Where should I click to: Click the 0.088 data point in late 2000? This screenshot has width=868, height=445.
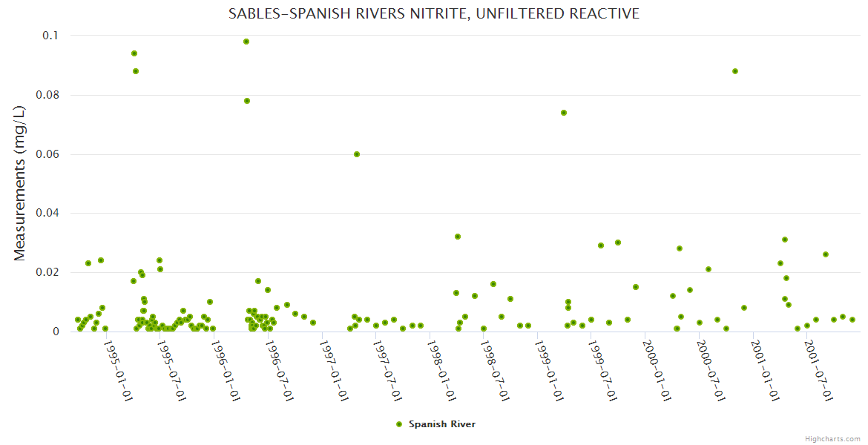735,71
